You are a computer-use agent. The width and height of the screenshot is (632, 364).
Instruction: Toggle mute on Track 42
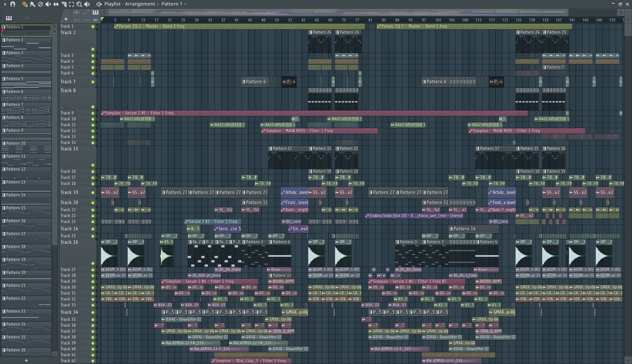(x=93, y=361)
